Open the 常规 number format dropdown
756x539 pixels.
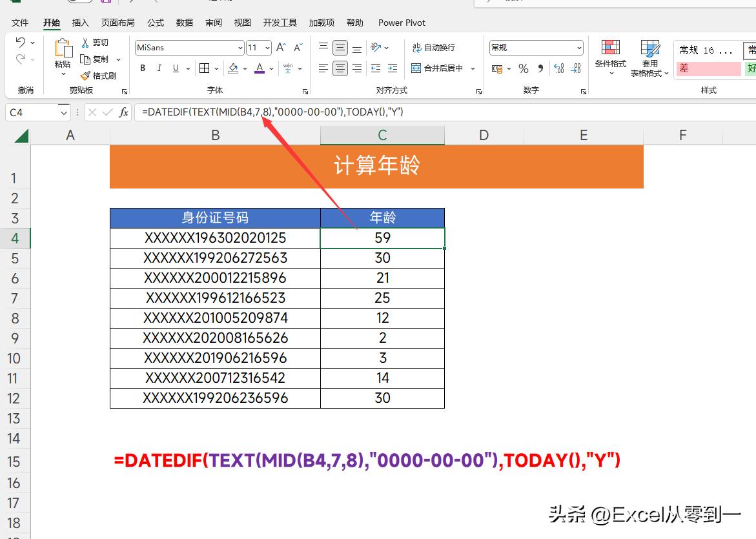pos(579,47)
